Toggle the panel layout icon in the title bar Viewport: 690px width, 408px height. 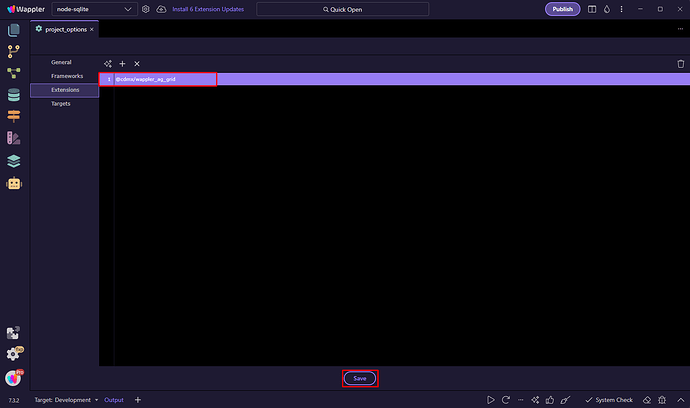(x=592, y=9)
